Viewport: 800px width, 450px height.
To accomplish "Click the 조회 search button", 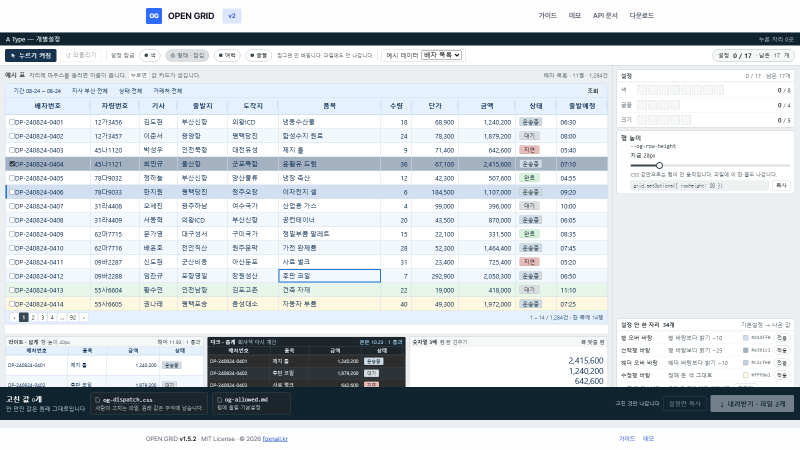I will (x=592, y=91).
